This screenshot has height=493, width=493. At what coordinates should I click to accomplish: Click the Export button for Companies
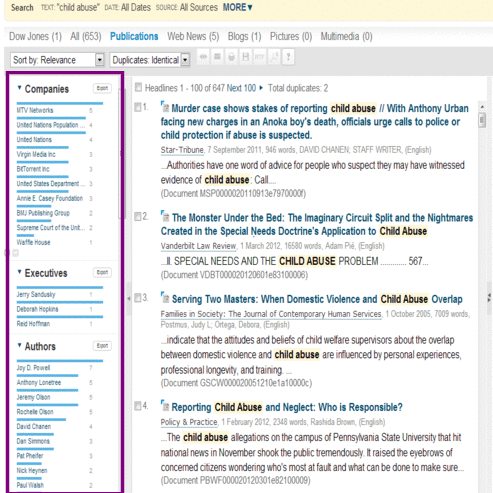102,88
